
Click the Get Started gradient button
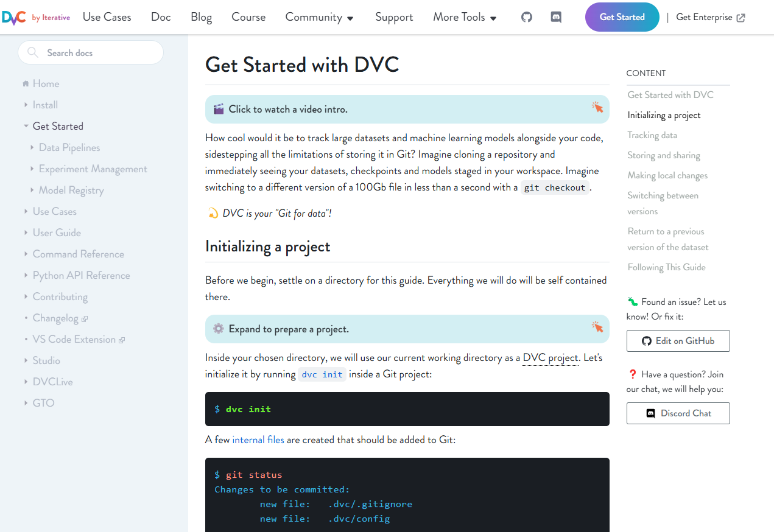click(x=622, y=17)
